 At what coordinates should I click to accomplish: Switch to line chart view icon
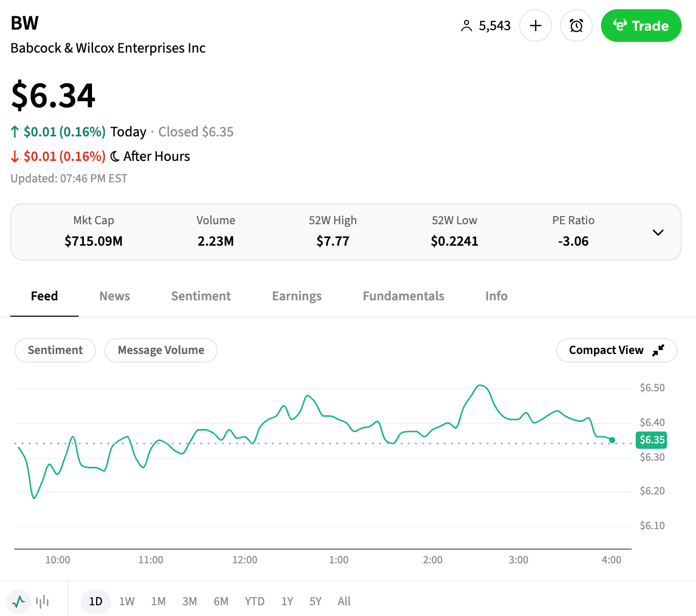pyautogui.click(x=19, y=601)
